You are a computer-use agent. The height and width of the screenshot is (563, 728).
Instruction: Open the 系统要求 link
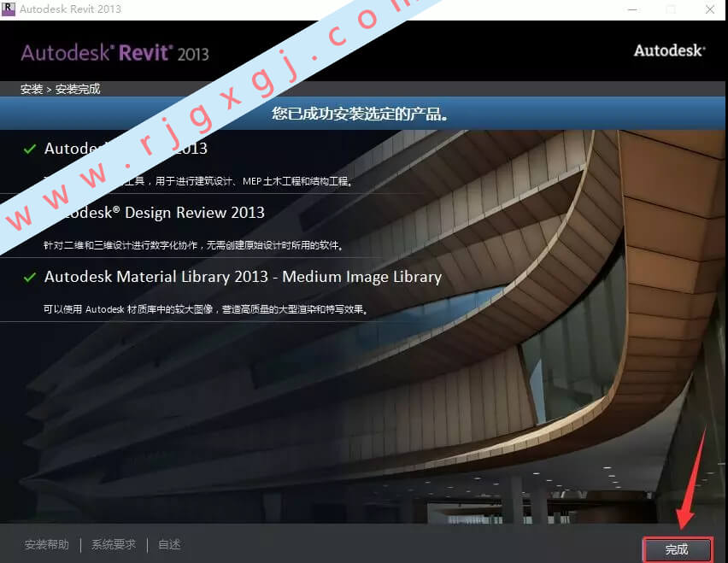coord(114,544)
